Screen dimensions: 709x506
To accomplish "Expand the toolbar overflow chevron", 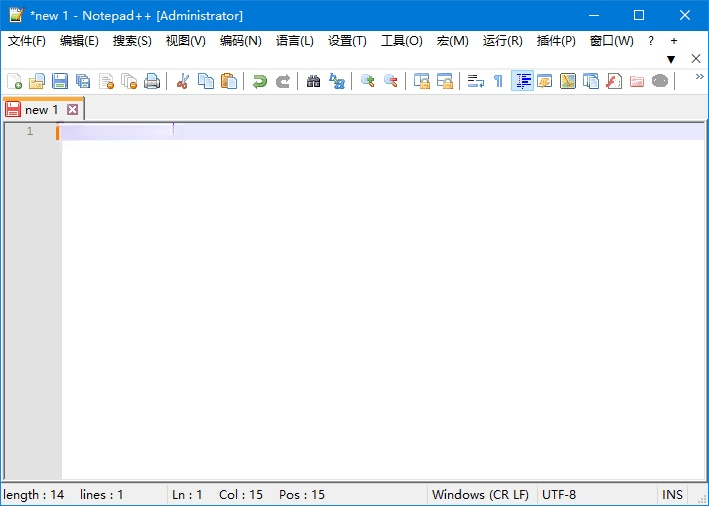I will 699,77.
